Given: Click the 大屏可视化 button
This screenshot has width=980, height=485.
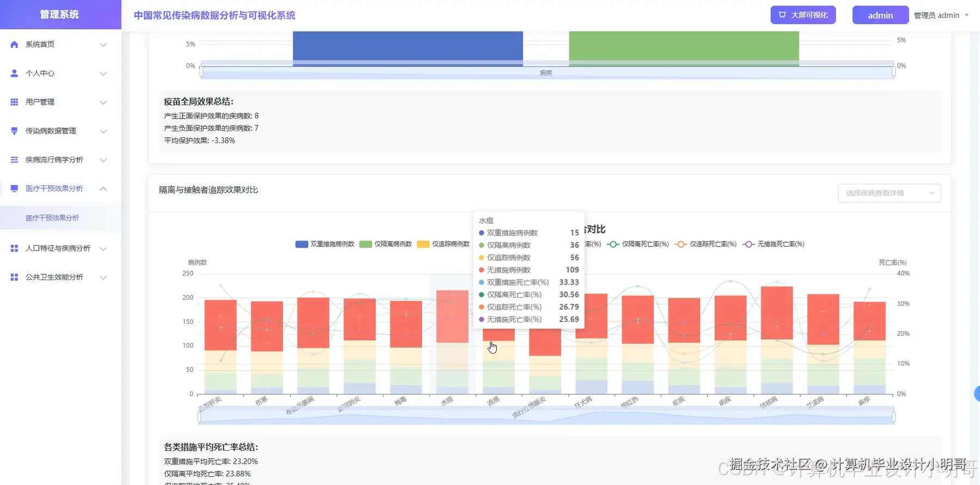Looking at the screenshot, I should [x=803, y=15].
